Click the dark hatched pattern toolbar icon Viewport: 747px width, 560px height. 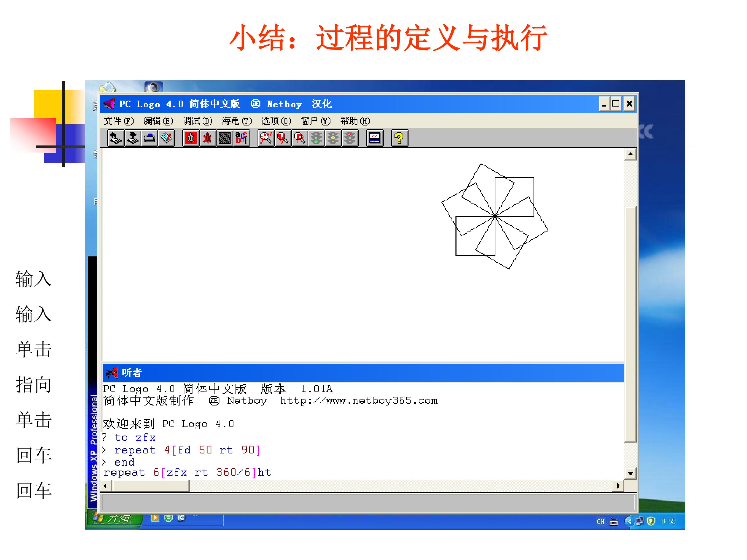[225, 138]
